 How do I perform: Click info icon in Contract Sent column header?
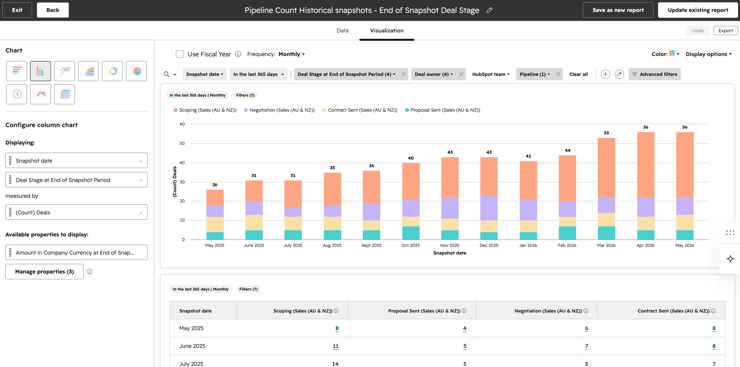[714, 311]
